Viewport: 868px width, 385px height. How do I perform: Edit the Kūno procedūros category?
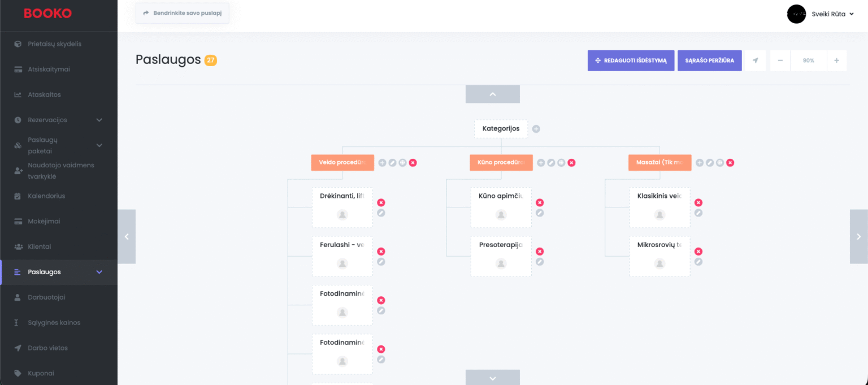(x=551, y=163)
